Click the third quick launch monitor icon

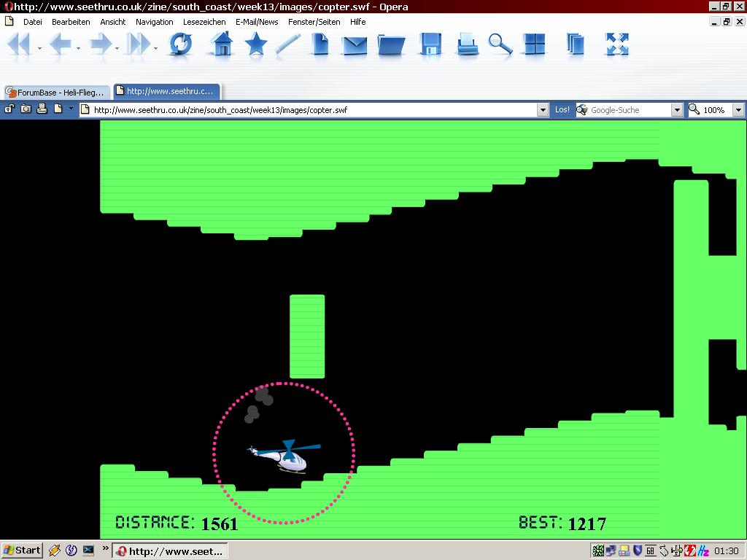click(88, 551)
